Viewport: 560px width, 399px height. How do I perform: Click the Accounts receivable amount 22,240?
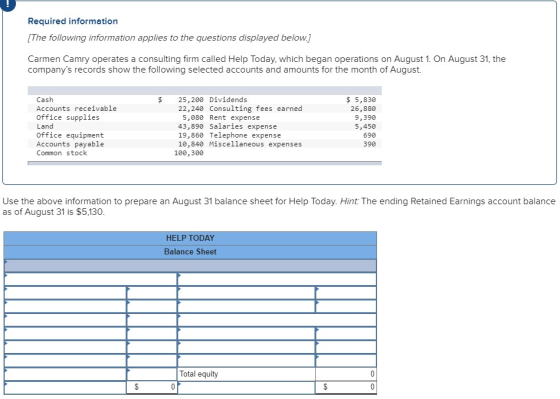click(191, 109)
